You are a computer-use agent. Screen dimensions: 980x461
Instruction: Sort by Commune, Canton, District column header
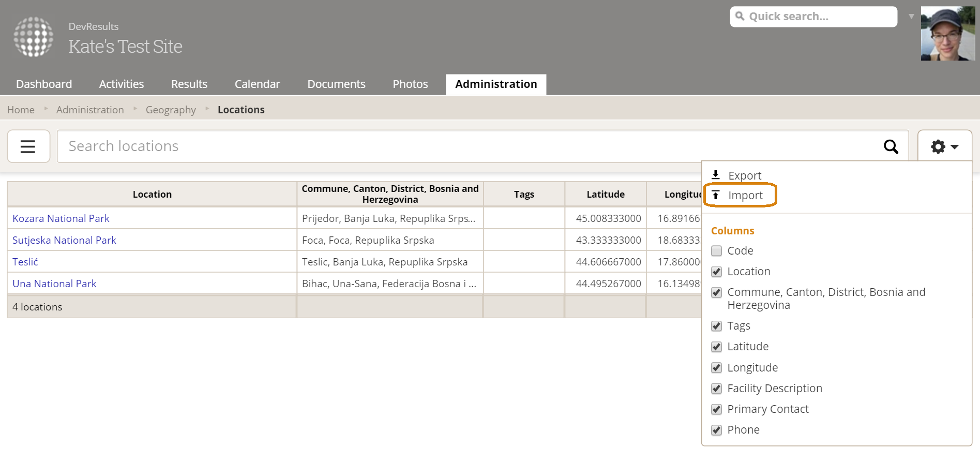(390, 195)
